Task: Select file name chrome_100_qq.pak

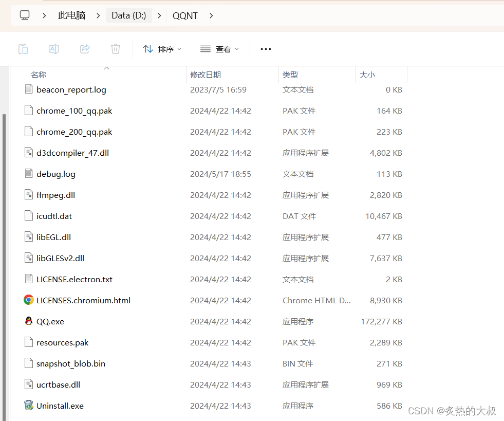Action: coord(74,111)
